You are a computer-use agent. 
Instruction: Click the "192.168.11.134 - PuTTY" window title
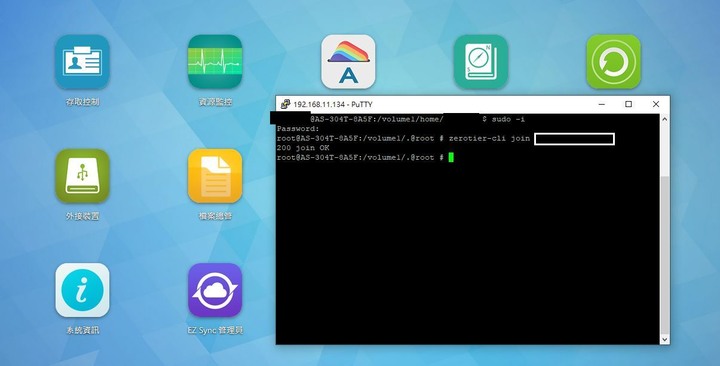click(333, 105)
